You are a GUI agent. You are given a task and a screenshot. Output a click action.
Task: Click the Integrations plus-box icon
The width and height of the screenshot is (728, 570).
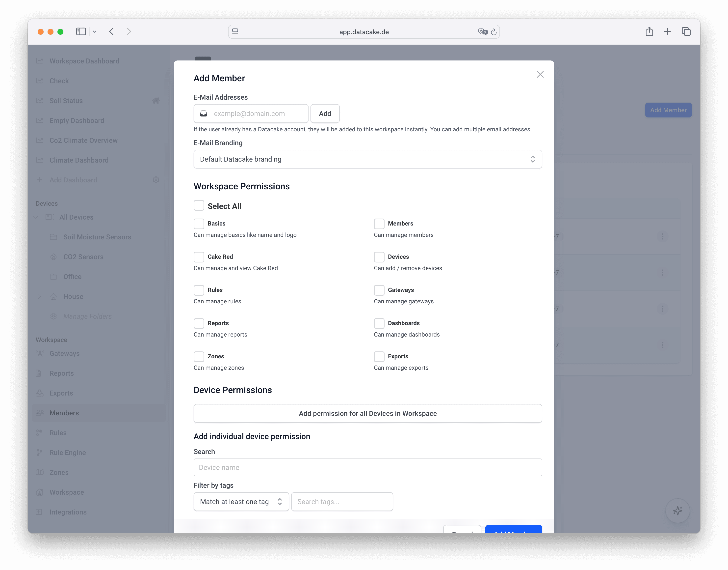39,512
